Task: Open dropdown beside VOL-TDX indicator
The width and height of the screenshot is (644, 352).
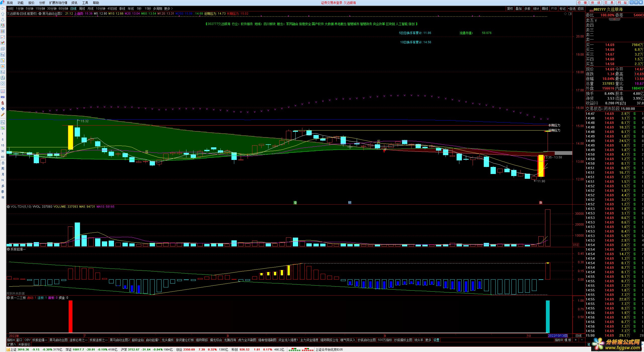Action: [x=8, y=207]
